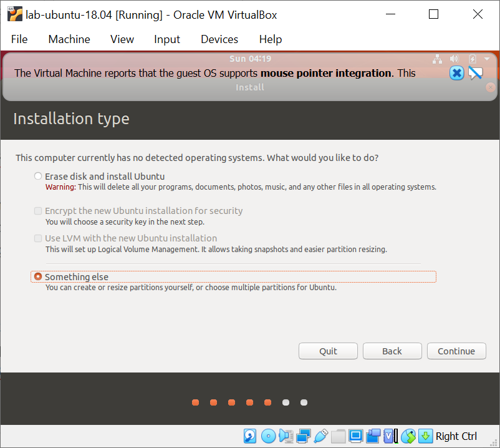Click the don't-show-again crossed speech bubble icon
Screen dimensions: 500x448
coord(476,73)
